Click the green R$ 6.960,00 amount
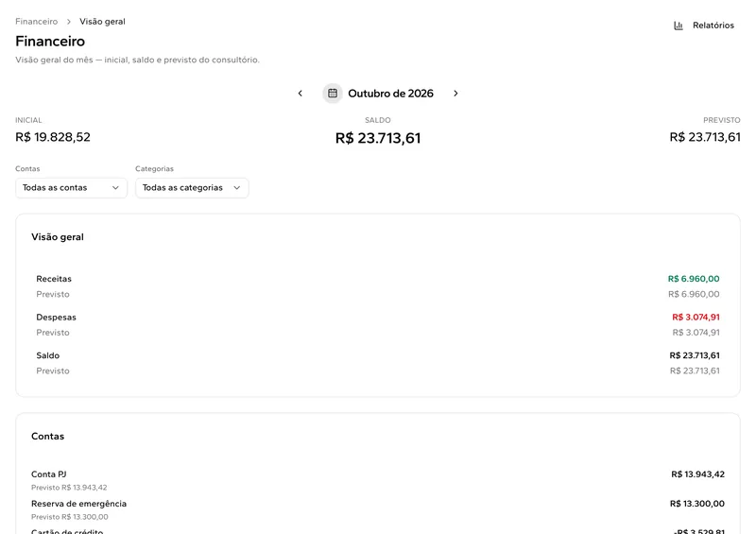This screenshot has height=534, width=756. [x=694, y=279]
